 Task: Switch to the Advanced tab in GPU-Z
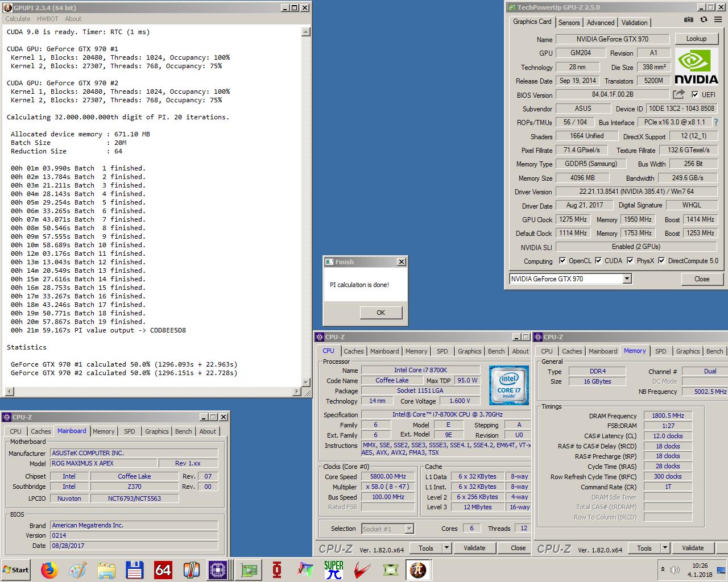(x=601, y=22)
